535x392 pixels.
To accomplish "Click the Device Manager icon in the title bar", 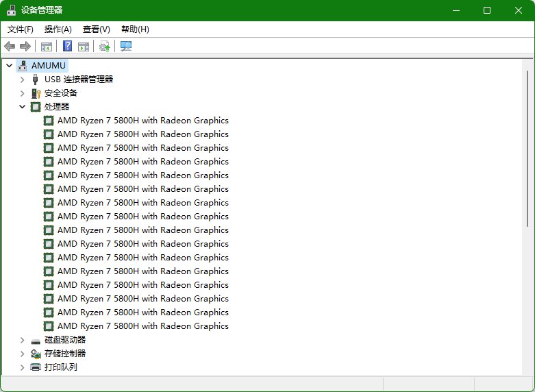I will (x=11, y=10).
